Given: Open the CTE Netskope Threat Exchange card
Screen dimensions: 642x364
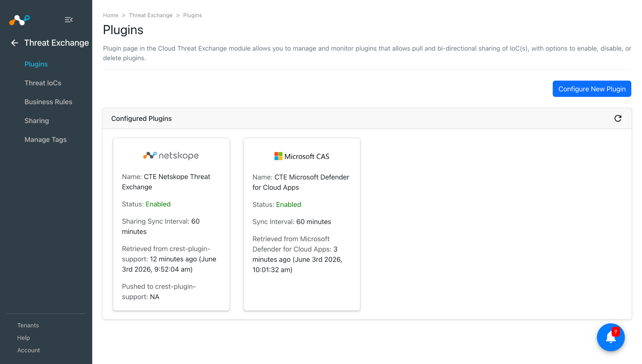Looking at the screenshot, I should (171, 224).
